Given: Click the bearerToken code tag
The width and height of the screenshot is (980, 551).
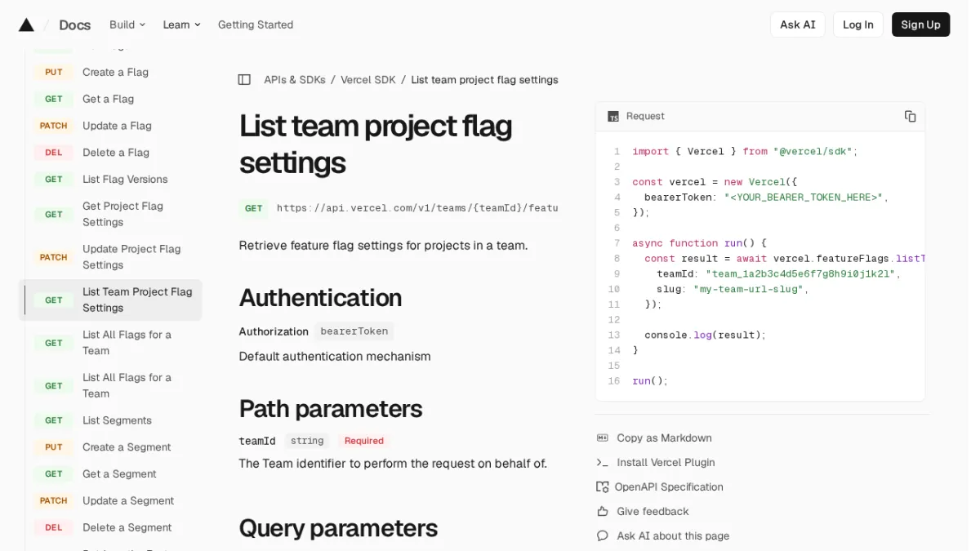Looking at the screenshot, I should pyautogui.click(x=354, y=331).
